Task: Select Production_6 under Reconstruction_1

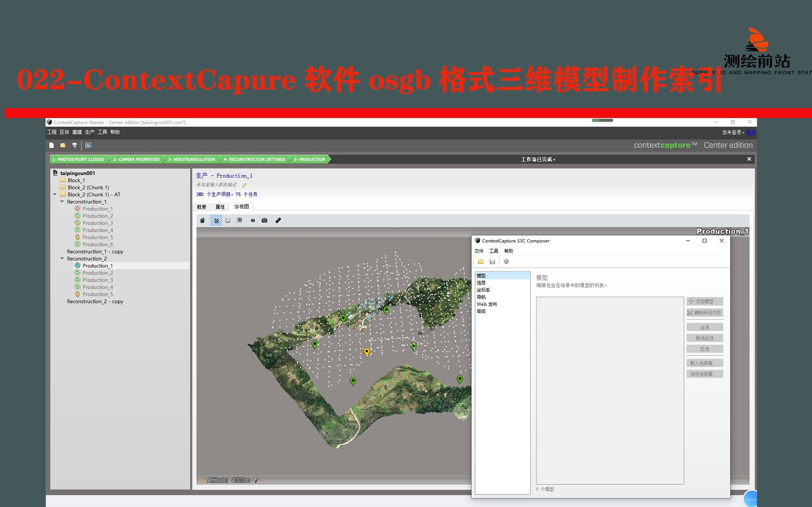Action: coord(98,244)
